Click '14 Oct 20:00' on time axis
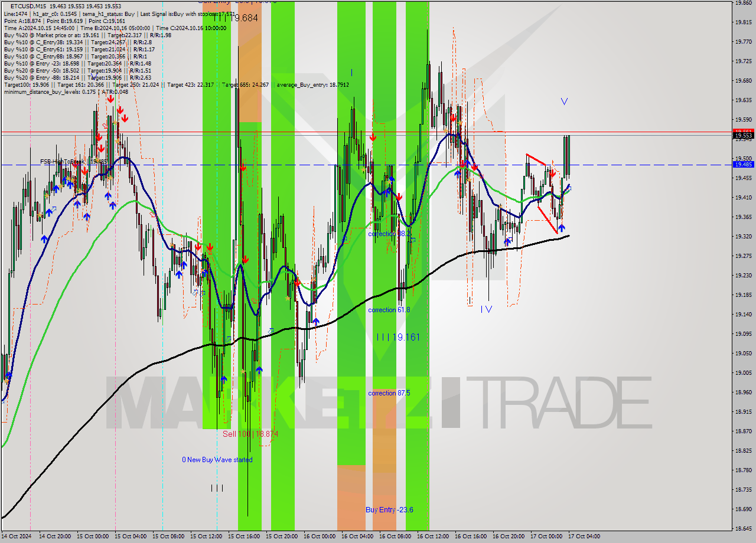Image resolution: width=756 pixels, height=543 pixels. point(55,537)
